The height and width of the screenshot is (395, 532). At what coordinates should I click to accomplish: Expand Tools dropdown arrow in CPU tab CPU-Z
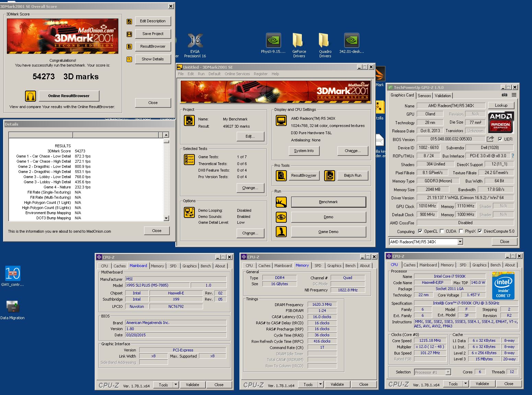pos(465,384)
